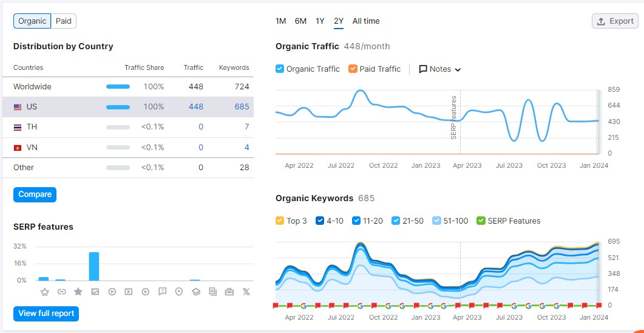Click the chain link SERP feature icon
This screenshot has height=333, width=644.
point(61,292)
